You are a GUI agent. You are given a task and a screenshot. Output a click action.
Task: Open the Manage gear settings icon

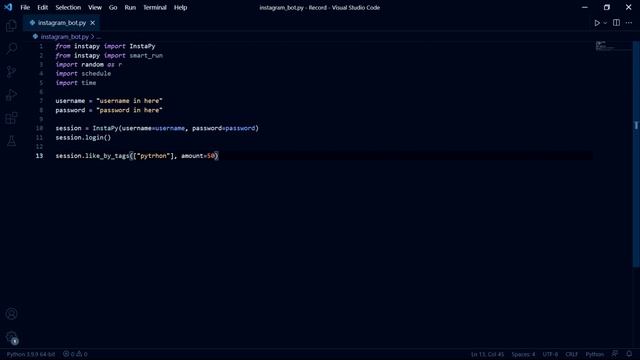[x=11, y=337]
